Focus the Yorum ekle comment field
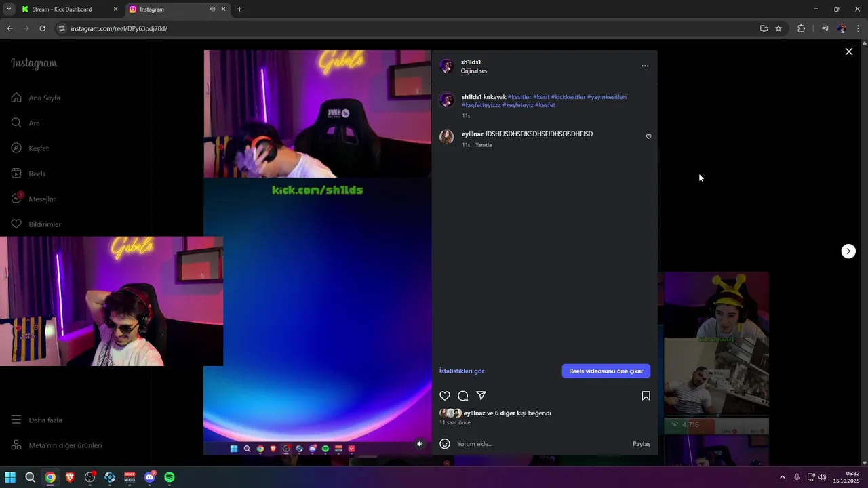 [x=541, y=444]
